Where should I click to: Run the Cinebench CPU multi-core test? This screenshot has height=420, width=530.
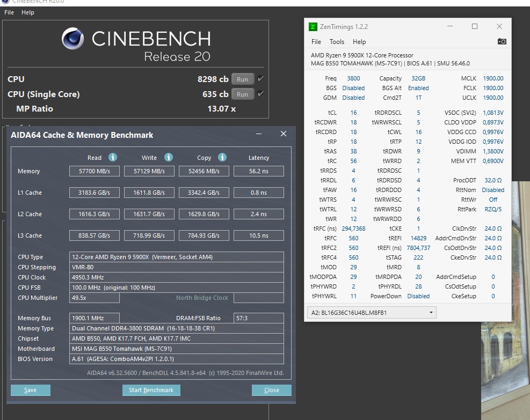tap(242, 79)
